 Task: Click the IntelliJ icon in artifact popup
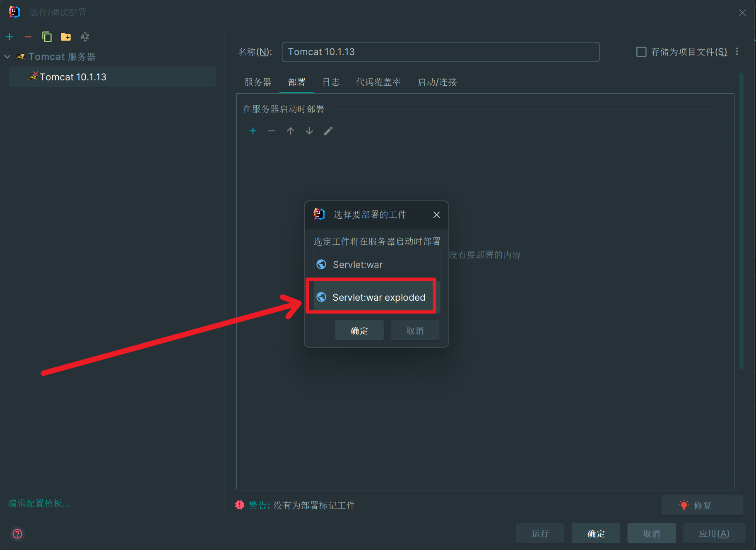[319, 214]
